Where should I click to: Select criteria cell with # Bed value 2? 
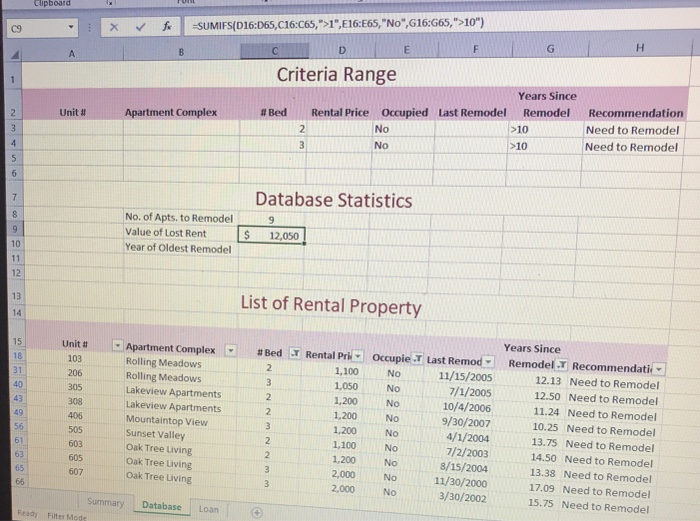click(273, 129)
